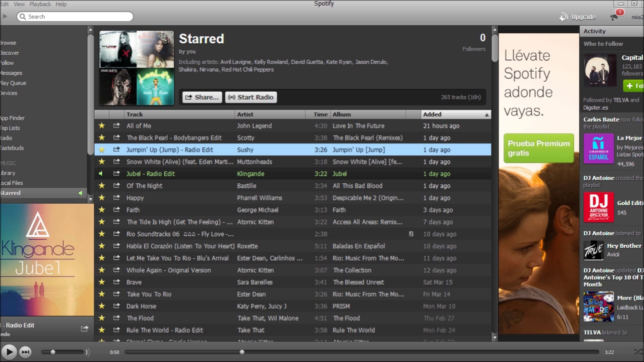Sort by Added column header arrow
Screen dimensions: 644x362
[x=486, y=115]
